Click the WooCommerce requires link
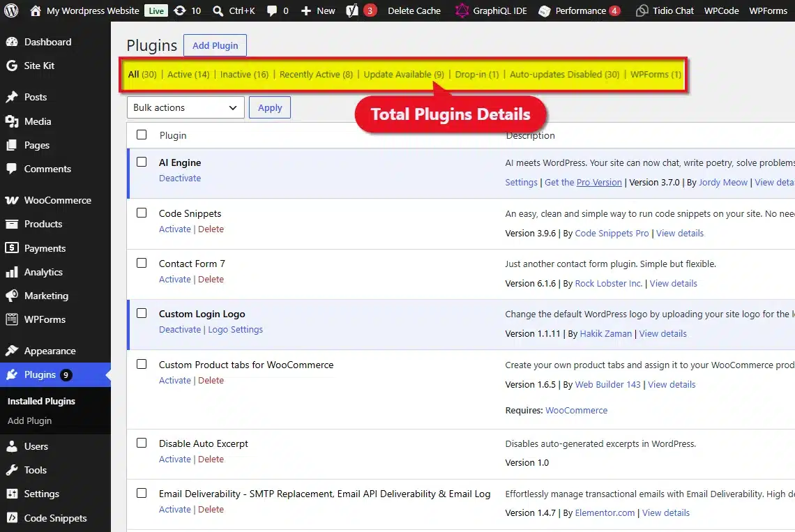 577,410
